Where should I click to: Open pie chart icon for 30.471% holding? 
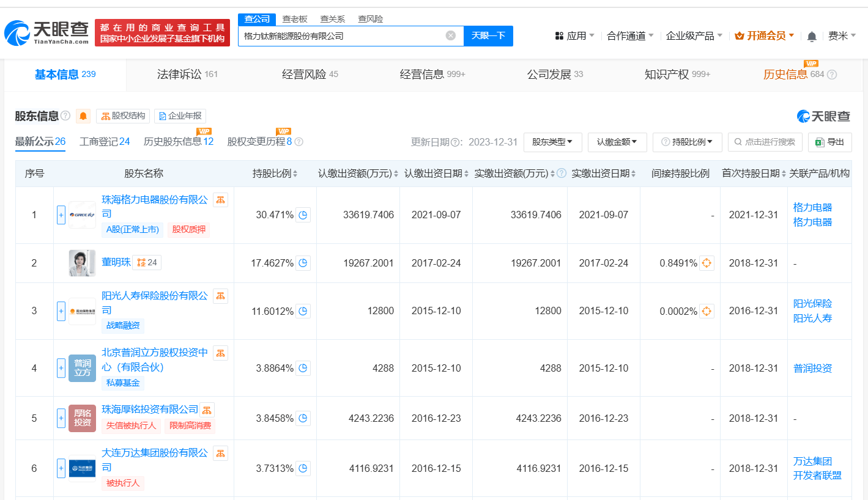point(303,215)
